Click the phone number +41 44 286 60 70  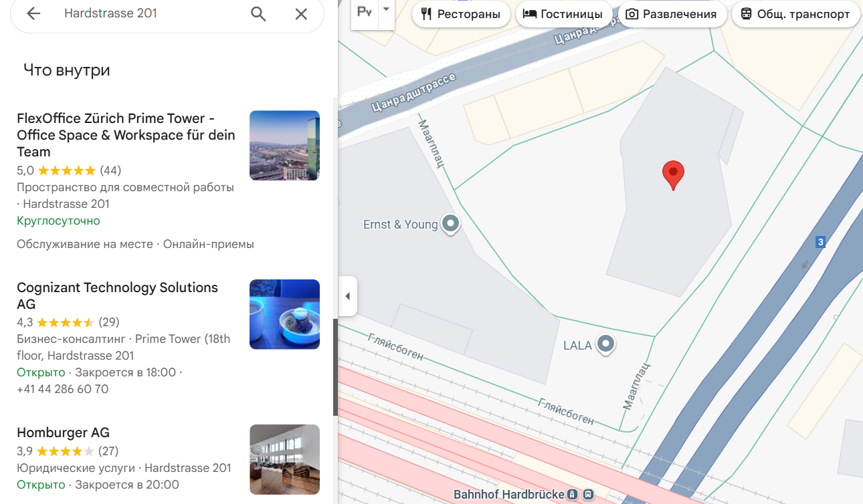[x=62, y=389]
